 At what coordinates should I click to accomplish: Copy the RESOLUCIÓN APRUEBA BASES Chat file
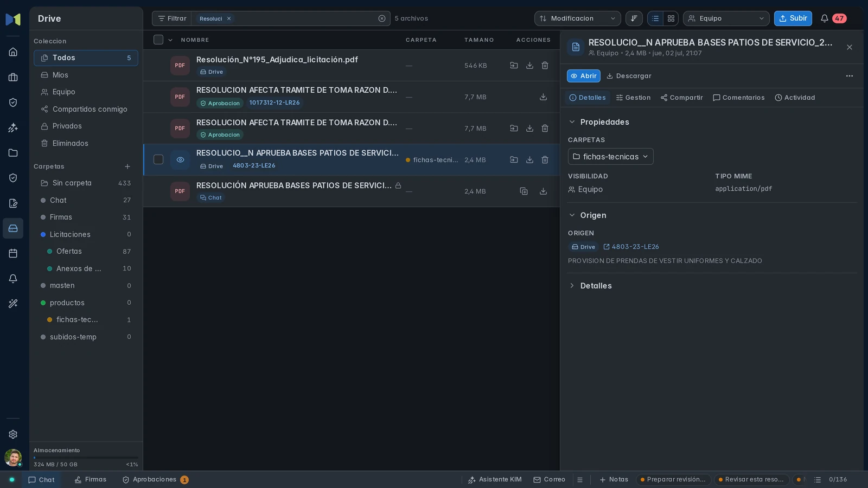pyautogui.click(x=524, y=191)
